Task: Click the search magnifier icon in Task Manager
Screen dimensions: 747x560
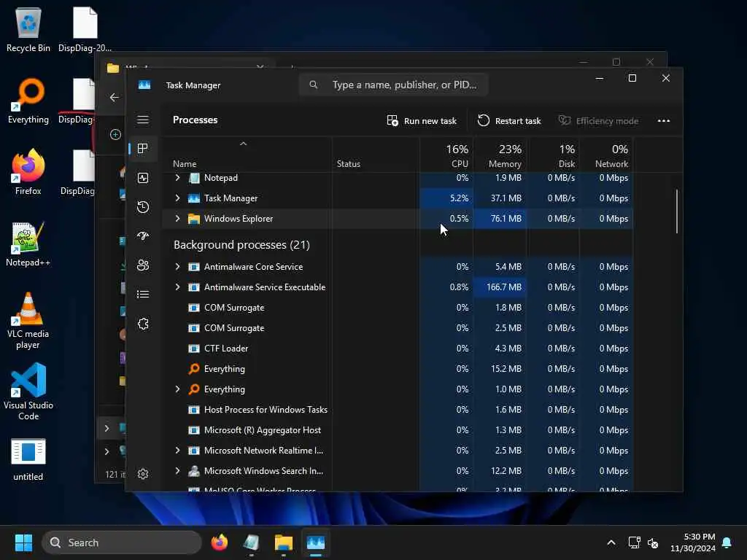Action: (314, 85)
